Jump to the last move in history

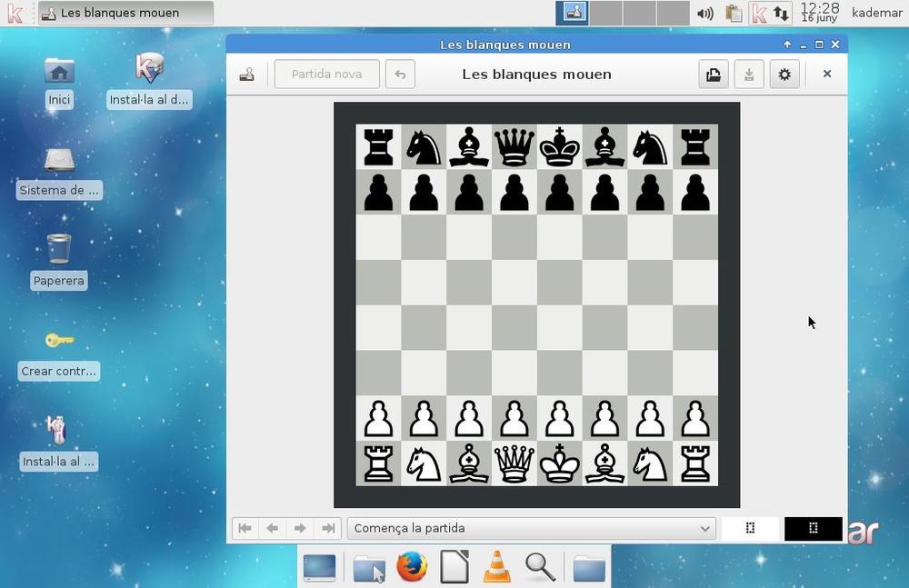pyautogui.click(x=327, y=528)
